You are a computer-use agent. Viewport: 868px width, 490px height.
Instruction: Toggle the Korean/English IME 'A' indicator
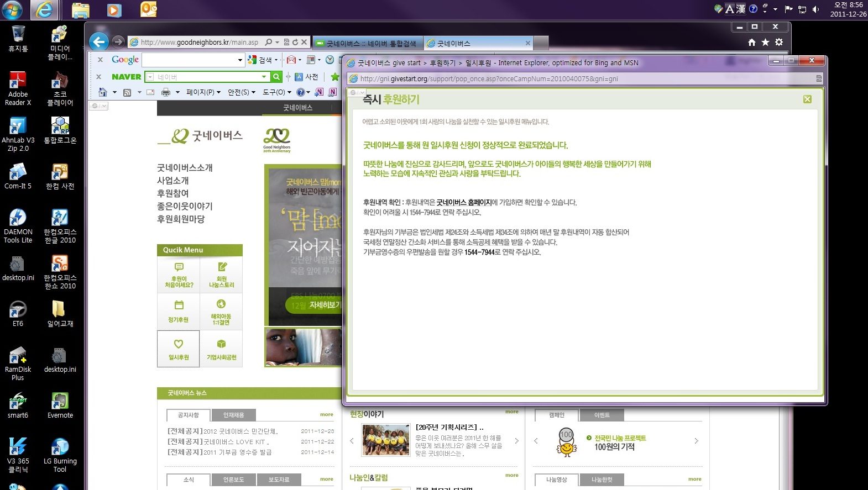click(x=730, y=9)
